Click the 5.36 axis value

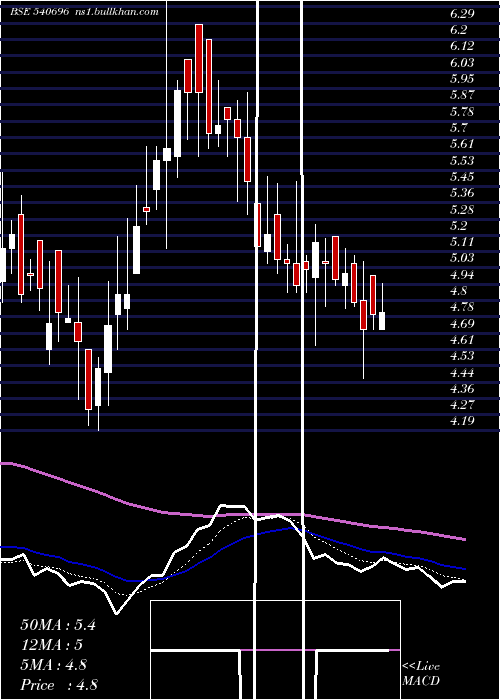pos(462,193)
